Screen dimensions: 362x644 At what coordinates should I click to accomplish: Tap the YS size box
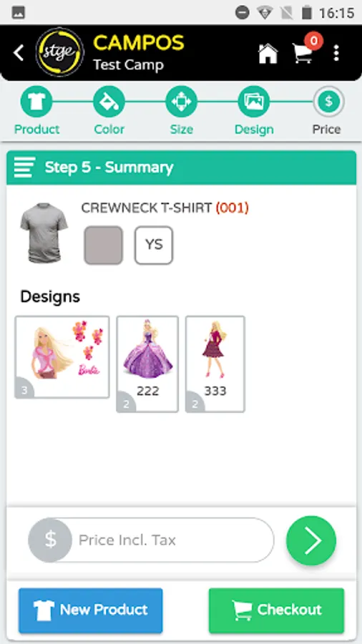click(x=154, y=245)
